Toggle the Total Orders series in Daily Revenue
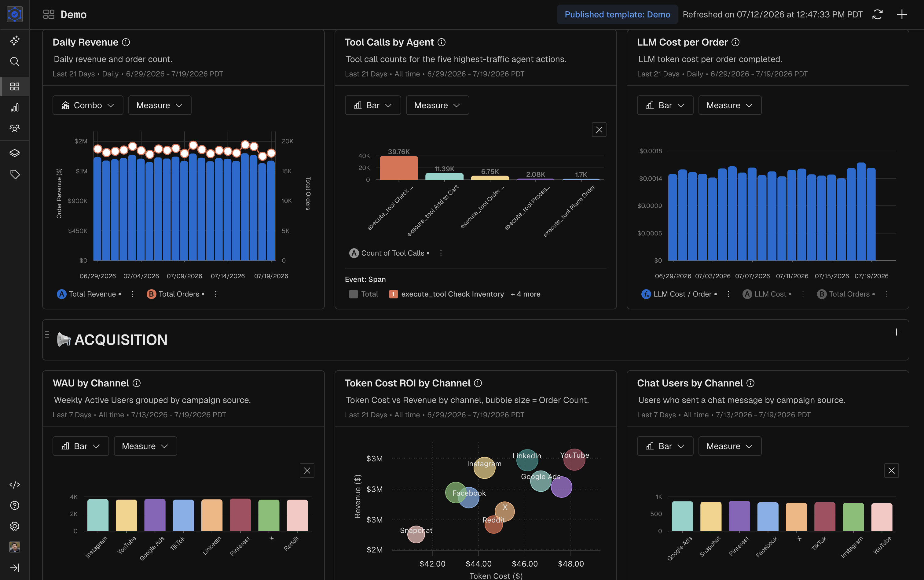Screen dimensions: 924x580 (x=175, y=294)
